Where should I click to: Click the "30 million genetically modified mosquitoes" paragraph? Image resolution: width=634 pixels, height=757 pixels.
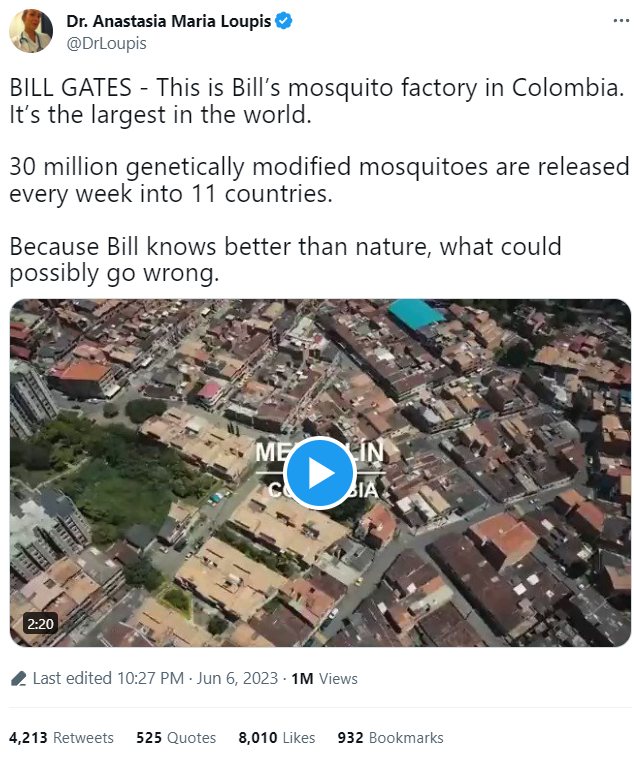tap(318, 179)
